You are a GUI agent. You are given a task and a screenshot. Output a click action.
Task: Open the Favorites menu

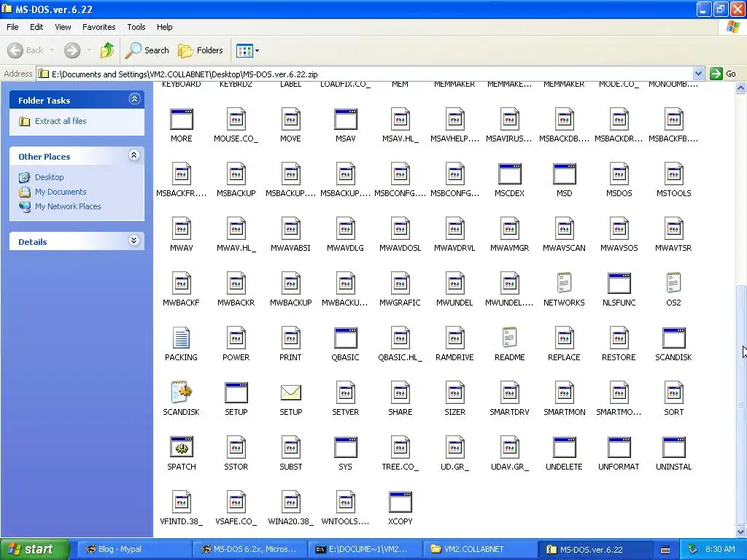[x=98, y=27]
